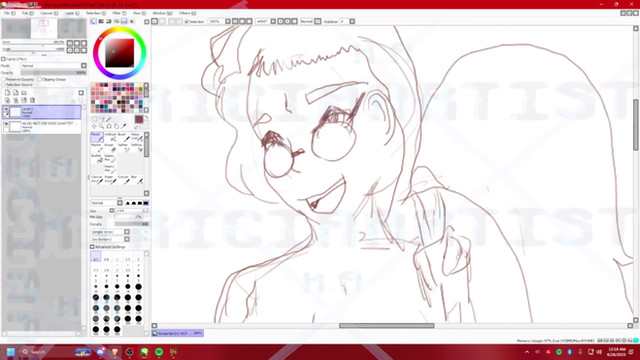
Task: Expand the brush mode Normal dropdown
Action: click(120, 203)
